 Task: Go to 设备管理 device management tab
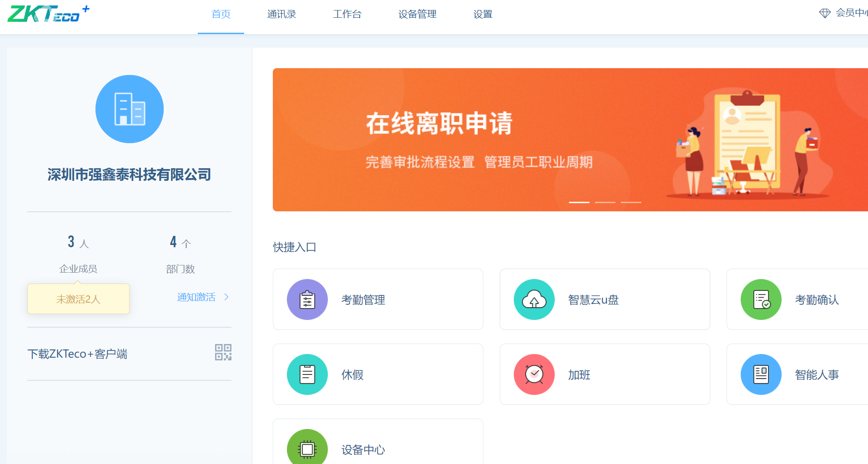[417, 14]
